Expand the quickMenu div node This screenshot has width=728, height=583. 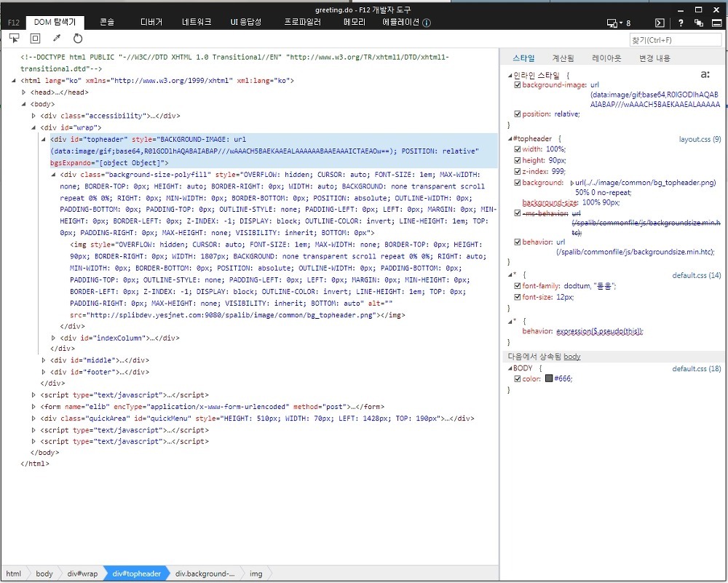(x=33, y=419)
